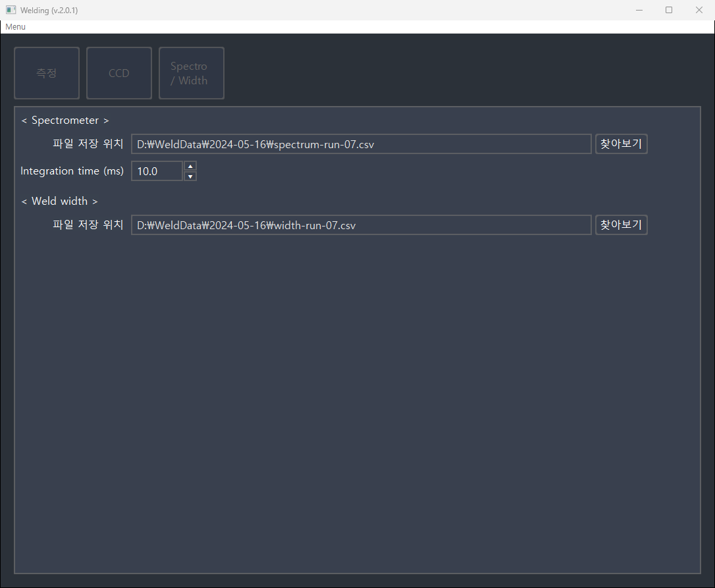Click the Welding app icon in title bar
This screenshot has height=588, width=715.
click(11, 10)
